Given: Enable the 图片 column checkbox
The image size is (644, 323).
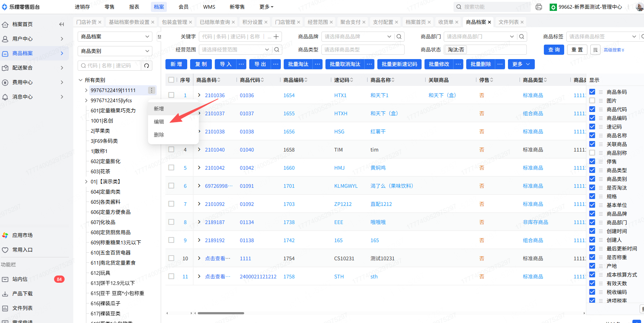Looking at the screenshot, I should click(x=592, y=100).
